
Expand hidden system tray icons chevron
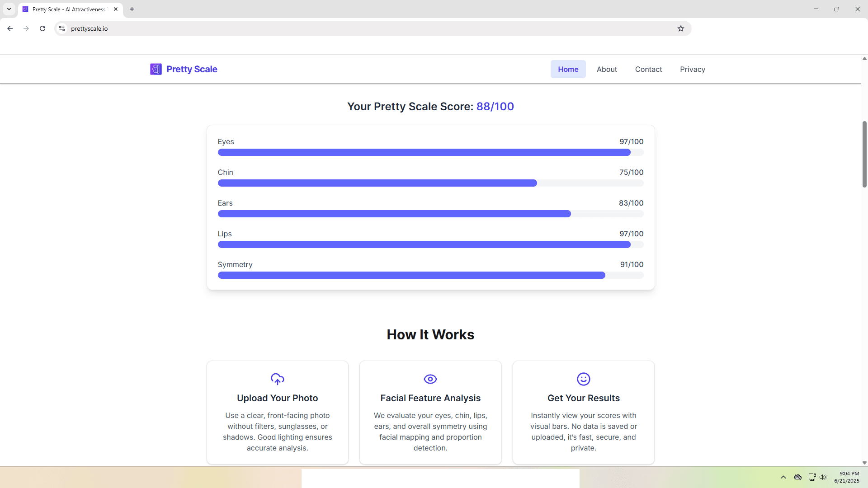[783, 477]
